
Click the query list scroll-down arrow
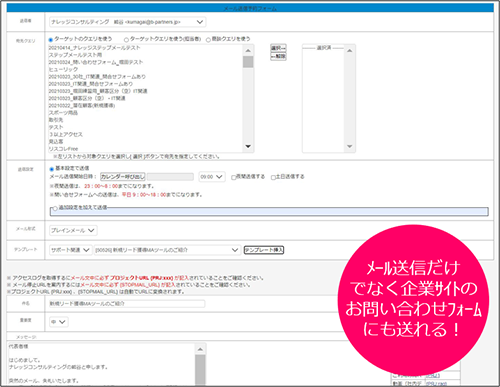248,146
